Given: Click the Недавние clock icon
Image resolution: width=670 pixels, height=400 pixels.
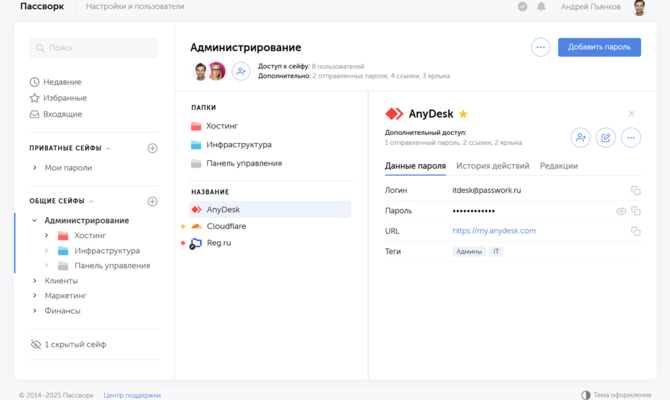Looking at the screenshot, I should 35,82.
